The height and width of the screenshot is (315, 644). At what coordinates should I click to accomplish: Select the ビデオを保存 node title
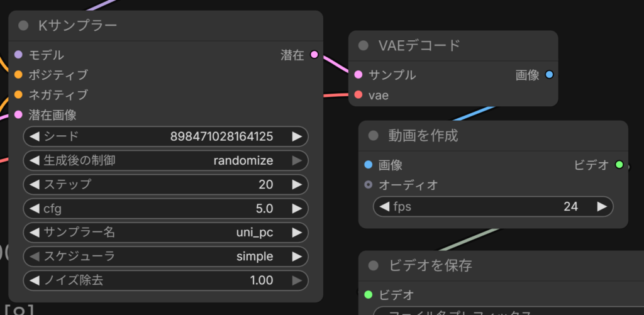coord(430,265)
